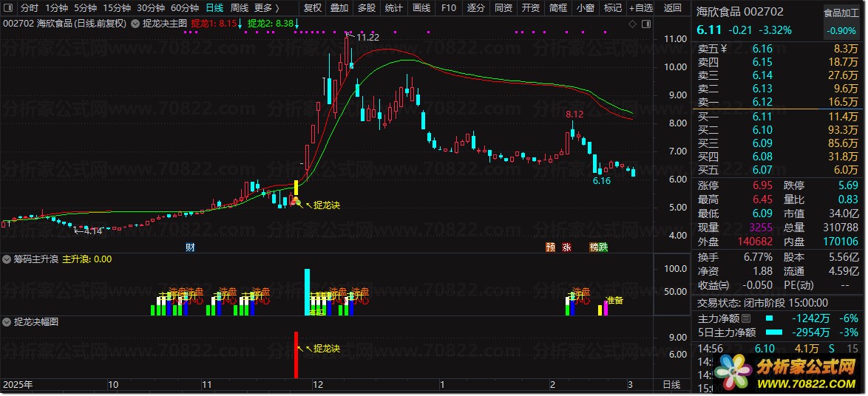Select the 周线 period tab
This screenshot has width=868, height=396.
[x=239, y=7]
